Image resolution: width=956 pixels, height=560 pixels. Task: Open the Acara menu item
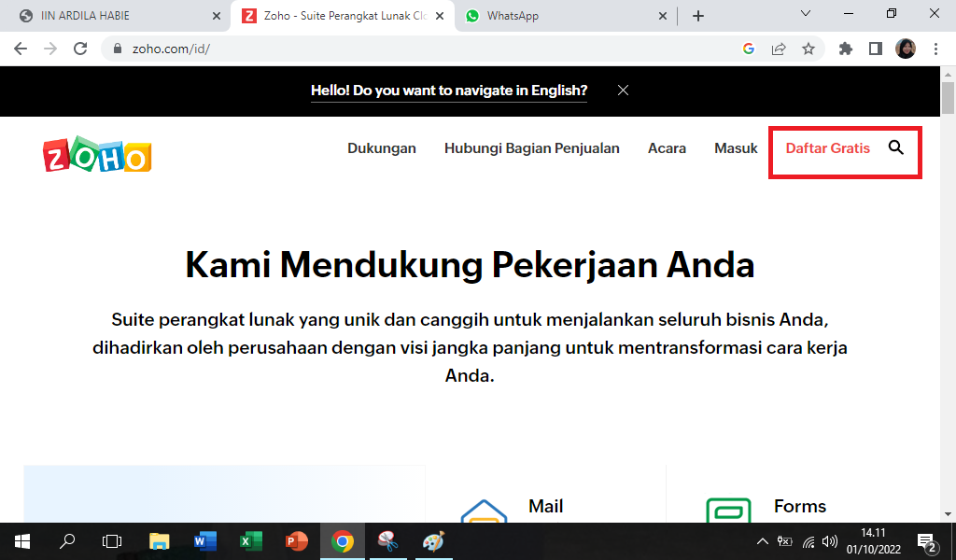(667, 148)
